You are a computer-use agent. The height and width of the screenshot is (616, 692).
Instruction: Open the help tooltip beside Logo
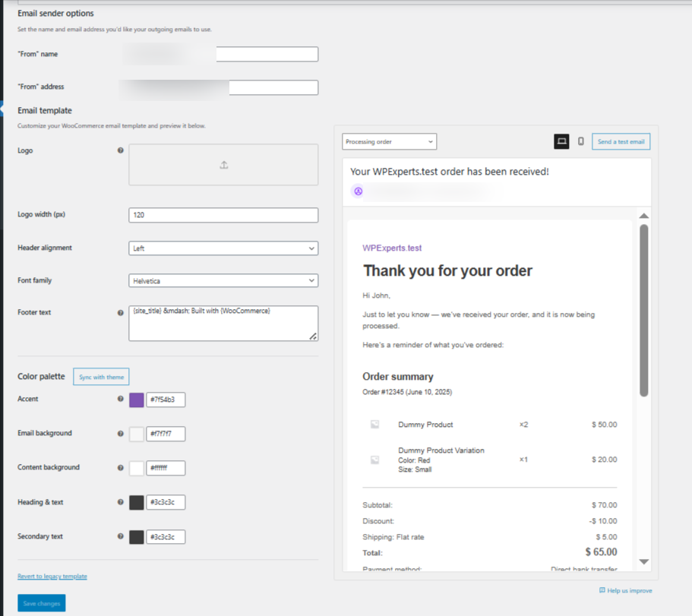[x=121, y=150]
